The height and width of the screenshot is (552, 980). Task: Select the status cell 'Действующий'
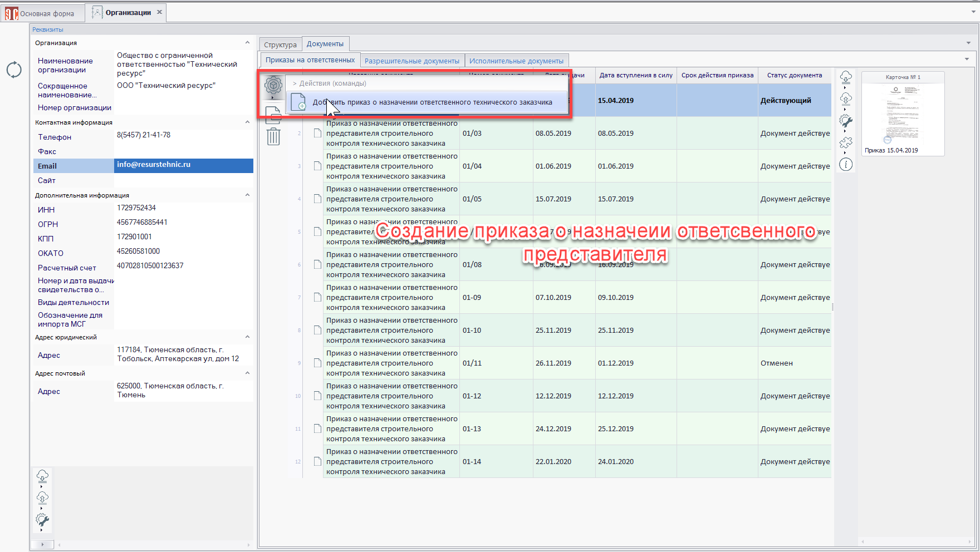[795, 100]
